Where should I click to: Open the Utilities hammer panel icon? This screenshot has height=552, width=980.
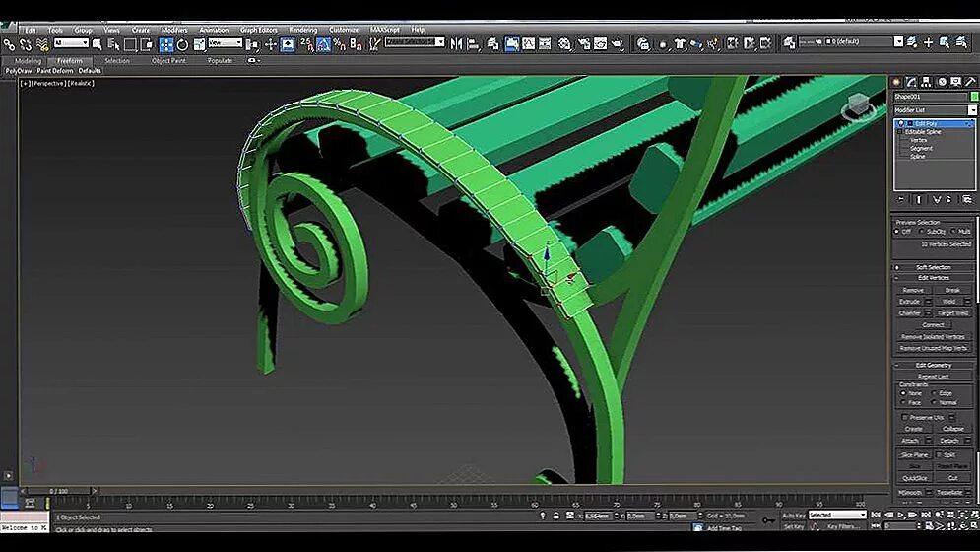pyautogui.click(x=970, y=82)
